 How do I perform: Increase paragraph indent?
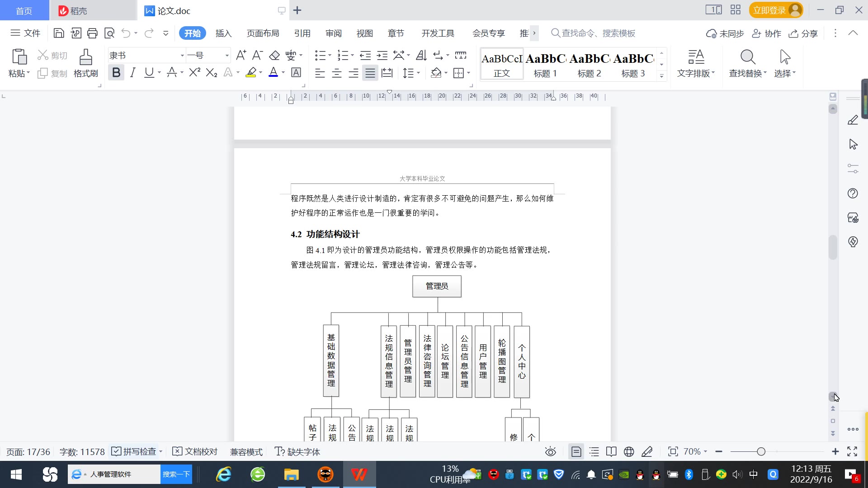382,55
